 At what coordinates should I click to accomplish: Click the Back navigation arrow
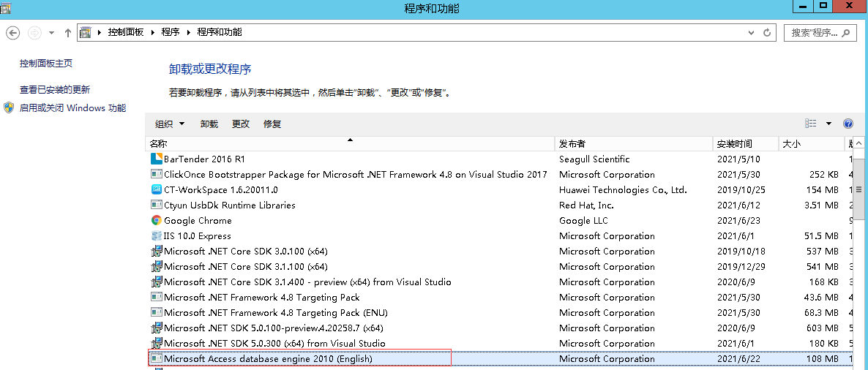click(12, 33)
